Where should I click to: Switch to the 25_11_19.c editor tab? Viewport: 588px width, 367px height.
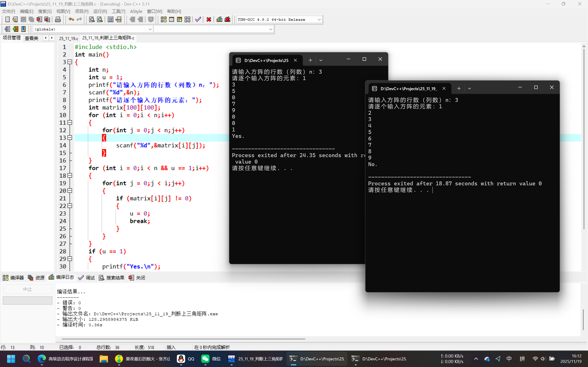pyautogui.click(x=68, y=38)
